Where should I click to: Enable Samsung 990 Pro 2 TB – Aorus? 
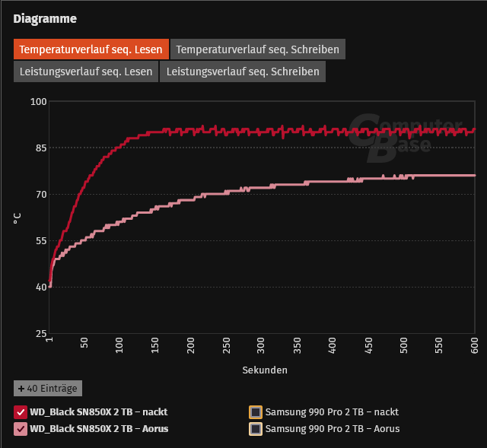click(256, 429)
